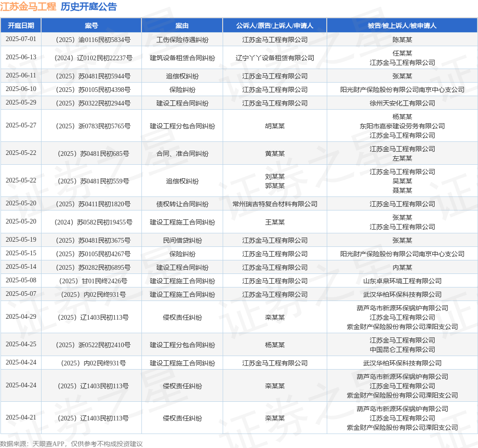Select case number (2025)苏0481民初559号
The image size is (478, 448).
[93, 181]
